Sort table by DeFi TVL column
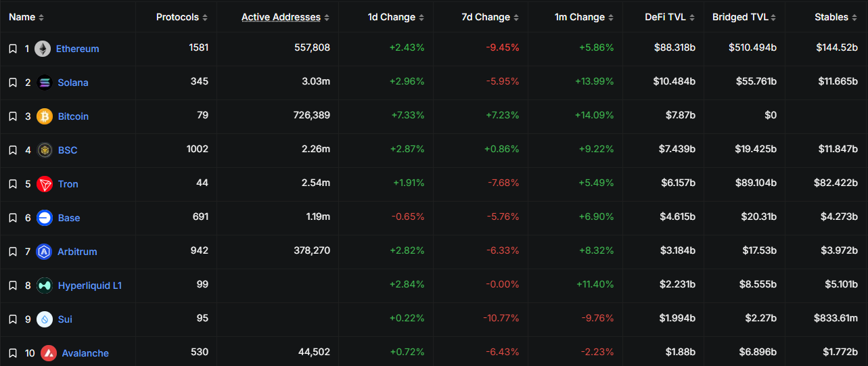 click(x=670, y=17)
